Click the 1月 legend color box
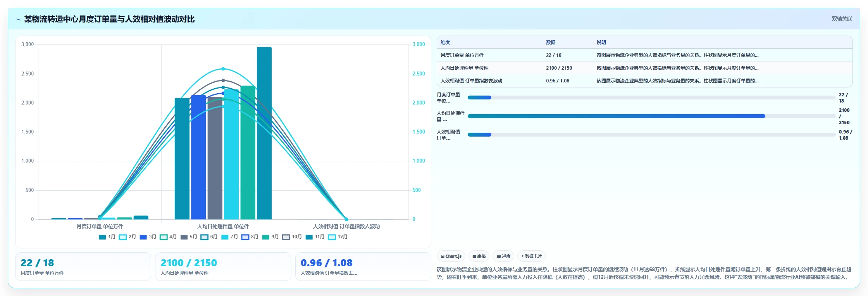The height and width of the screenshot is (296, 868). coord(102,237)
